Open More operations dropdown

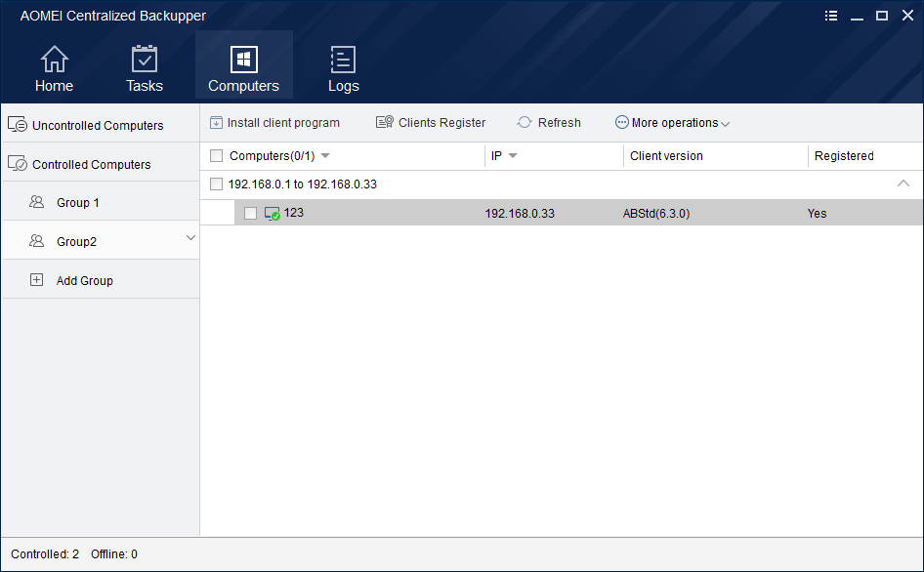tap(672, 123)
